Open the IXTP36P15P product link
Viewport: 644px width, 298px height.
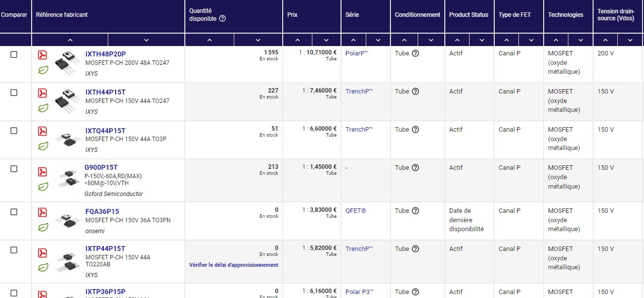tap(105, 292)
